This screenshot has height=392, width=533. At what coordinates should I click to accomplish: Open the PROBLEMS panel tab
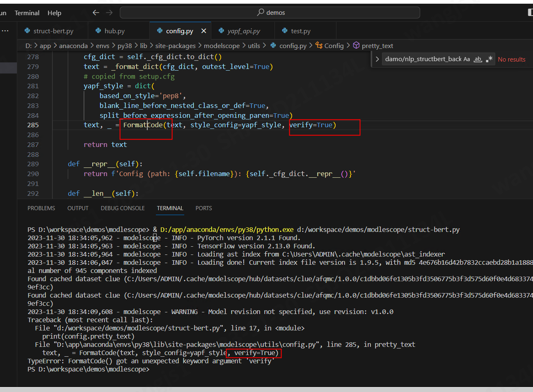41,208
